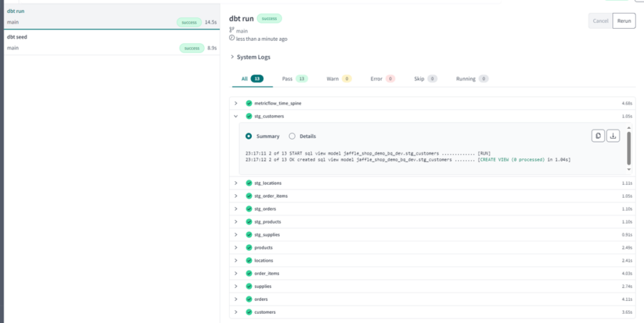Click the products row green check icon
The height and width of the screenshot is (323, 644).
(249, 247)
